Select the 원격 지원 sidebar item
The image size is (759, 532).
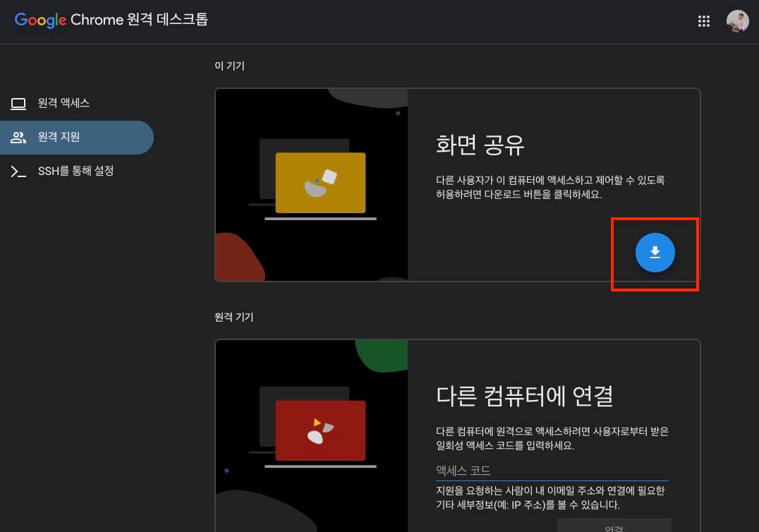(77, 138)
